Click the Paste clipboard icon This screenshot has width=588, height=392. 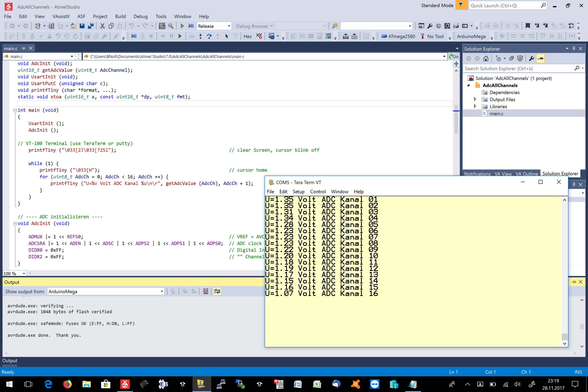click(x=120, y=26)
